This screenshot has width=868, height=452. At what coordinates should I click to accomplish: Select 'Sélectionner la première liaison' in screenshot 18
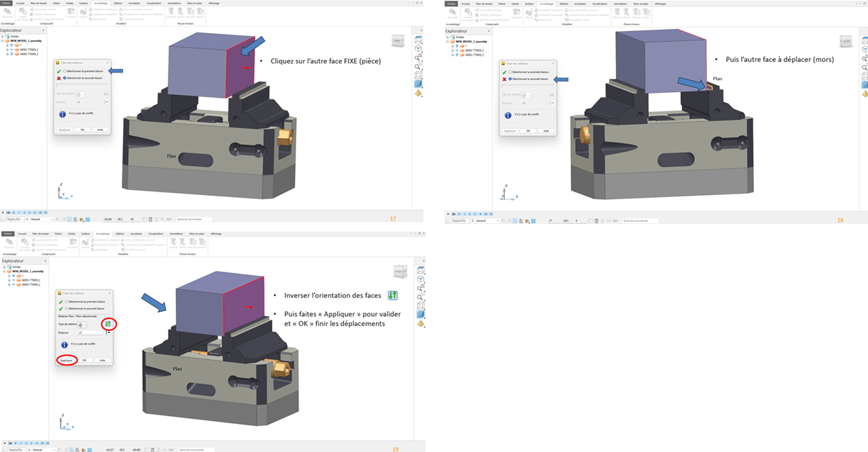tap(529, 72)
